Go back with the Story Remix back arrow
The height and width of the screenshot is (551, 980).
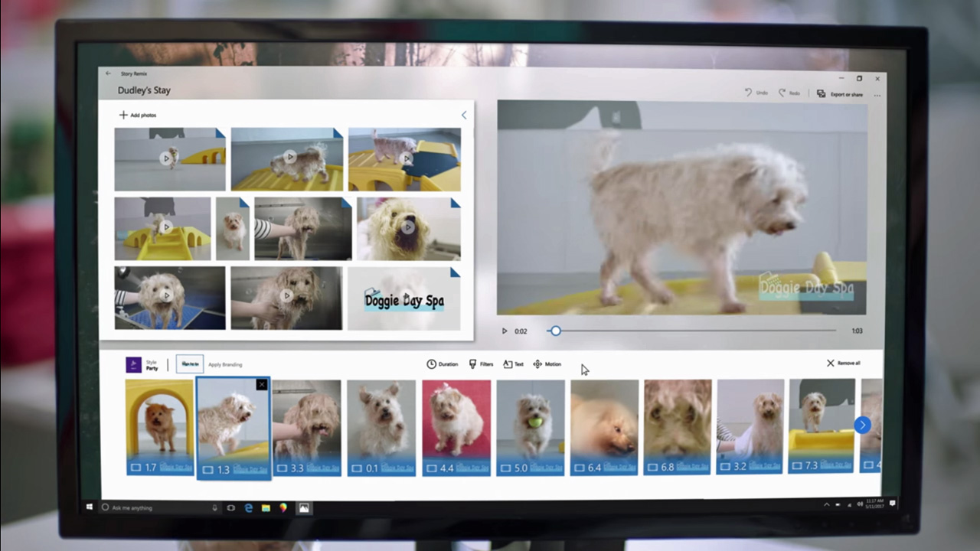point(108,73)
